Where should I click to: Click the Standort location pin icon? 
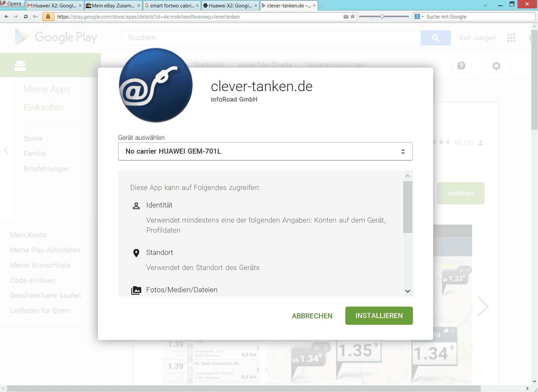(136, 253)
